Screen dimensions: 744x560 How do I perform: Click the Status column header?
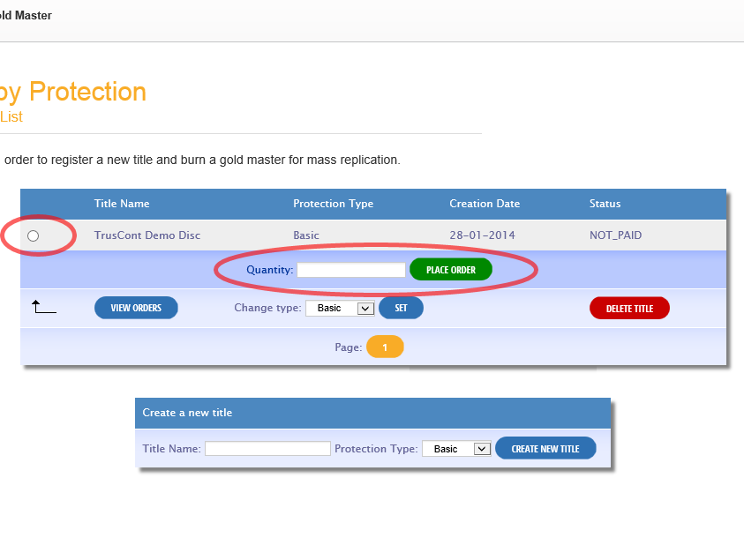tap(605, 204)
